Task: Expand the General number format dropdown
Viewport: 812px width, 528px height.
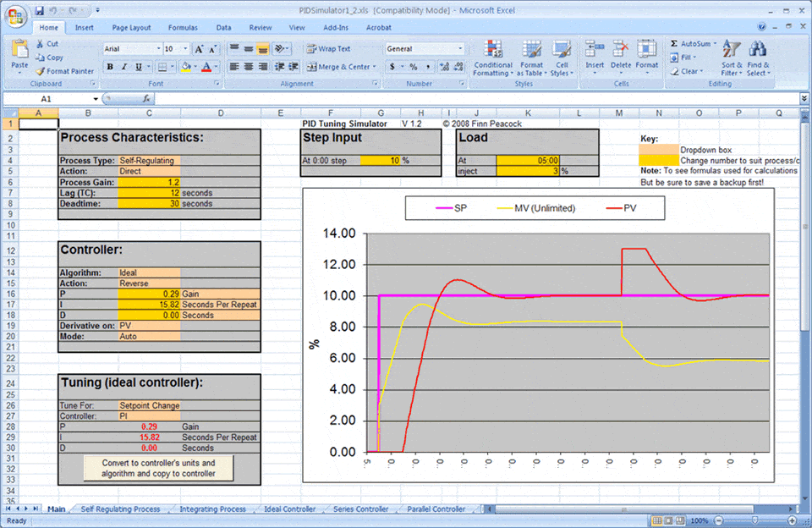Action: (459, 49)
